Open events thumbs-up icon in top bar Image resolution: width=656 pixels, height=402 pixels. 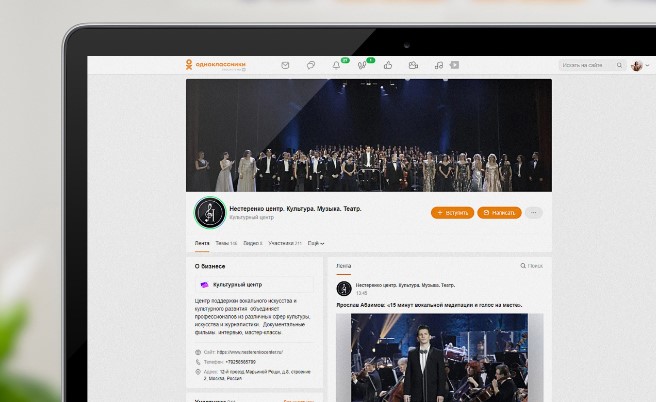388,65
